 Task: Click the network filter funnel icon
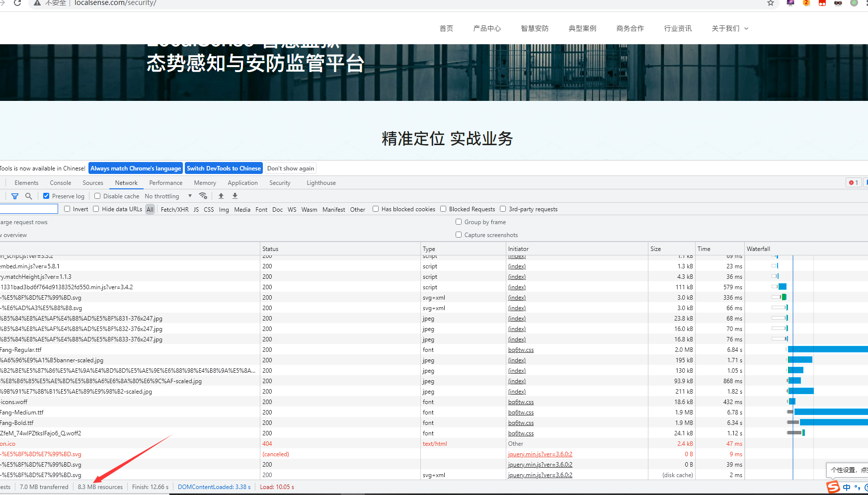15,196
